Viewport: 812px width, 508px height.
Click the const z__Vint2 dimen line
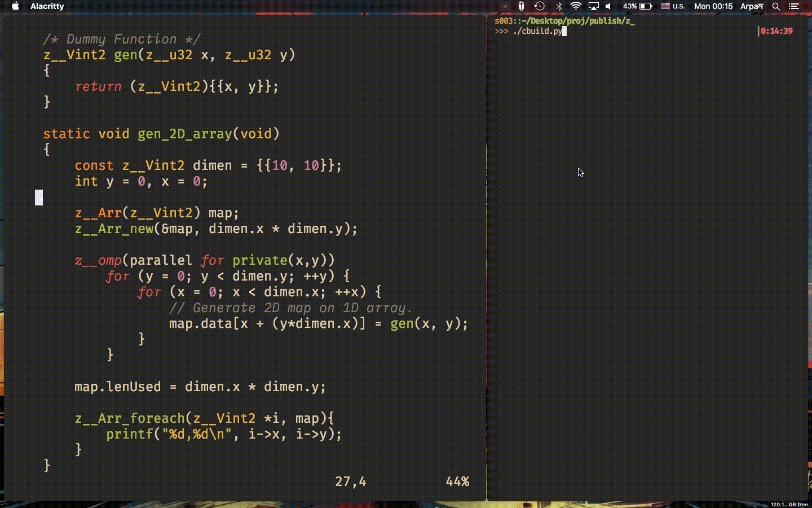point(208,165)
